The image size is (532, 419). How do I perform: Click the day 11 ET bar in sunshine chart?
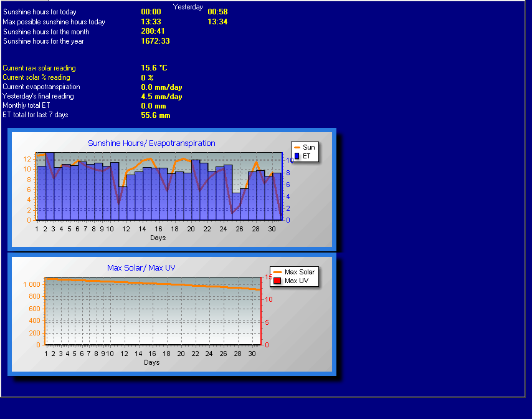tap(123, 203)
